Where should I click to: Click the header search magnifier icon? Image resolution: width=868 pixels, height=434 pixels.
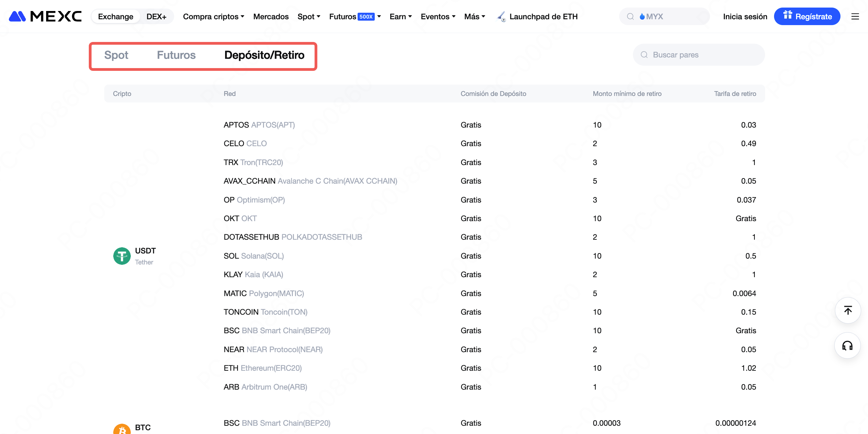[630, 17]
